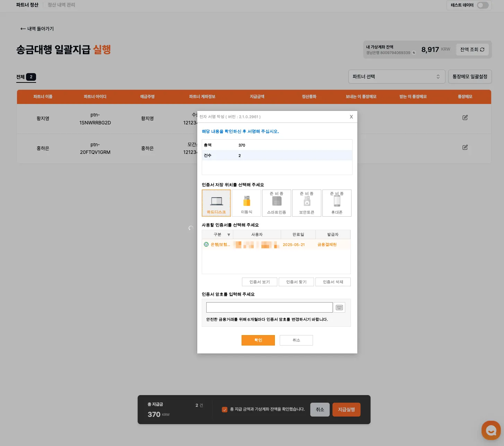Switch to 정산 내역 관리
Image resolution: width=504 pixels, height=446 pixels.
pyautogui.click(x=61, y=5)
